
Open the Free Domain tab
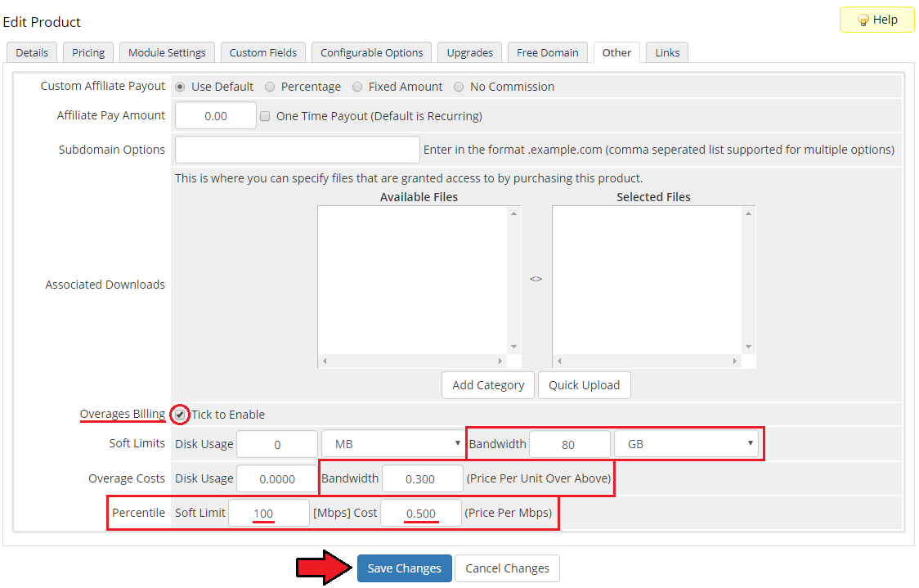point(548,53)
